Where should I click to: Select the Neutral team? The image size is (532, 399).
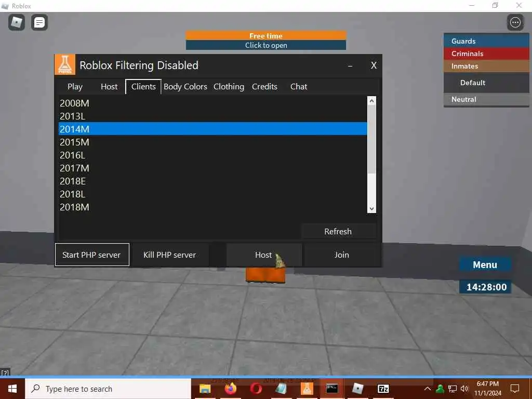tap(486, 99)
